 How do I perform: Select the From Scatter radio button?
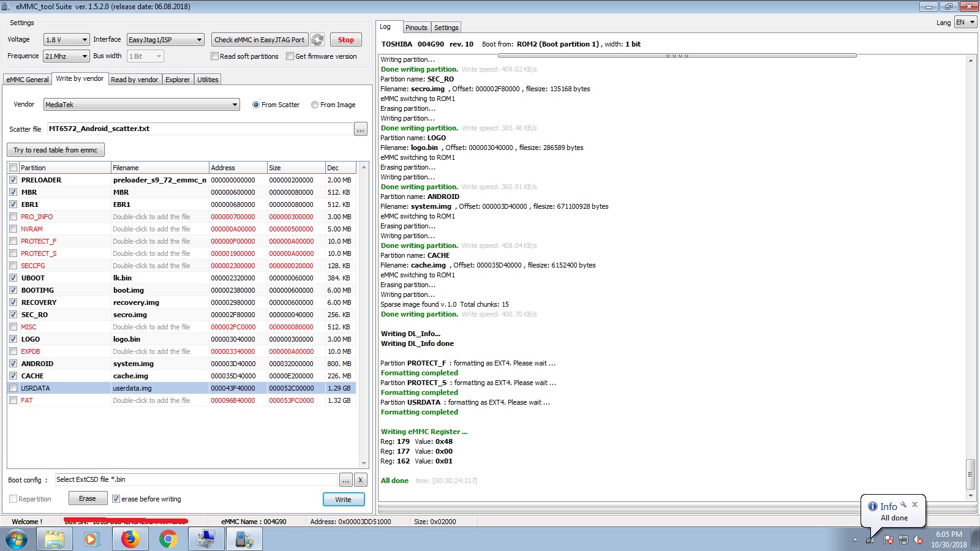click(x=256, y=105)
